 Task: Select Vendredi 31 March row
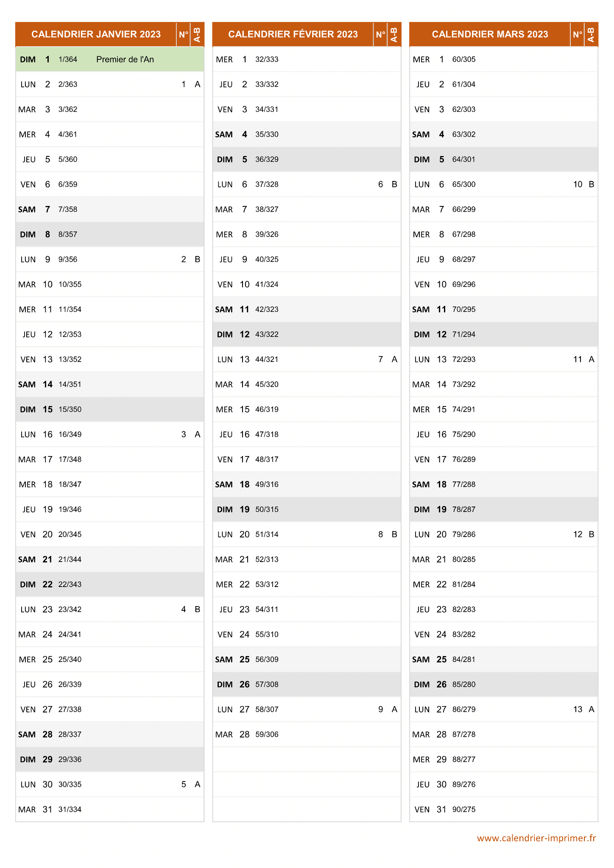coord(504,810)
